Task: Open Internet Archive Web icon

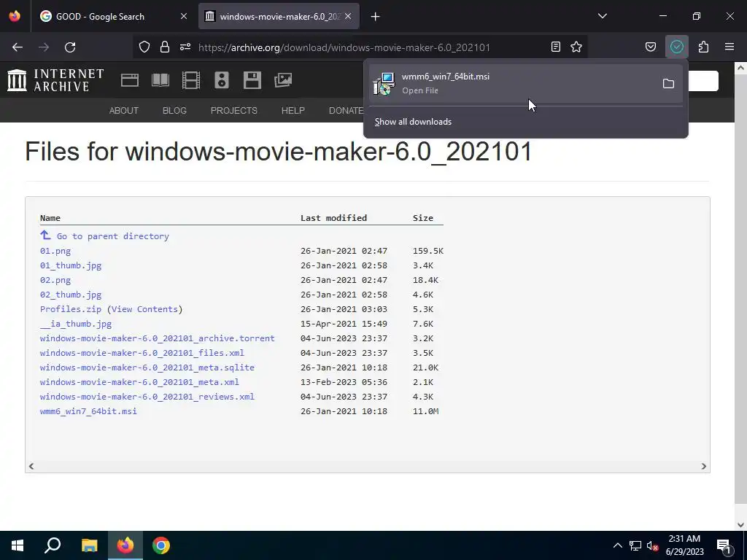Action: (130, 80)
